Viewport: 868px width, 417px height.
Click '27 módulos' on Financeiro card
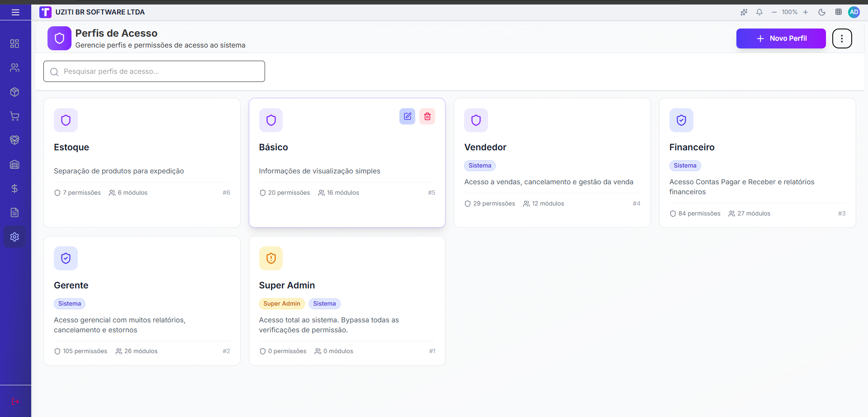[749, 214]
